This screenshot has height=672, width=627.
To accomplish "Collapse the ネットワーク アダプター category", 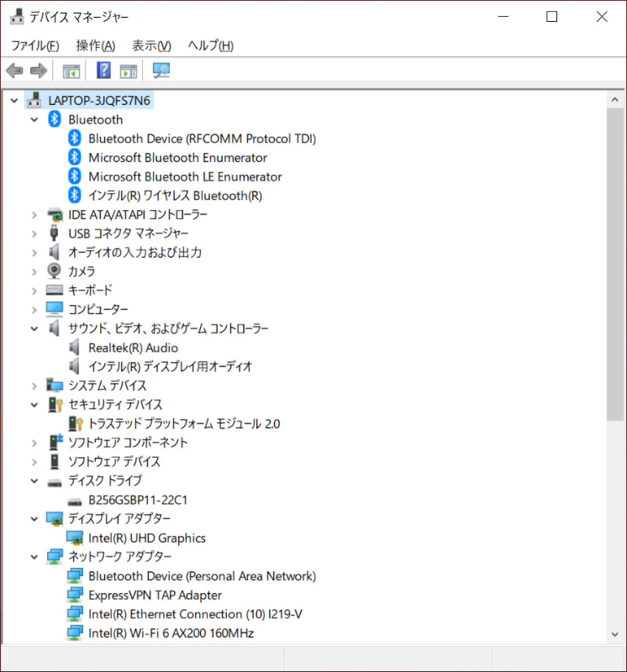I will click(x=34, y=557).
